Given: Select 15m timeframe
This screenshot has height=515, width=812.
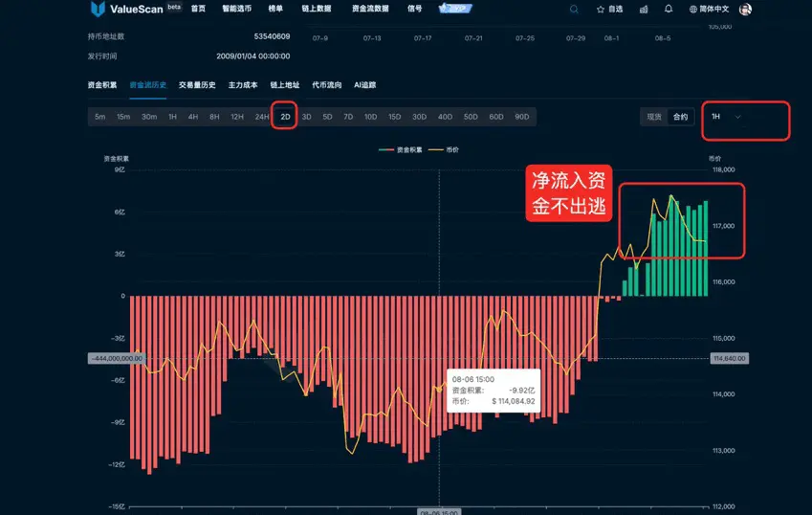Looking at the screenshot, I should click(123, 117).
